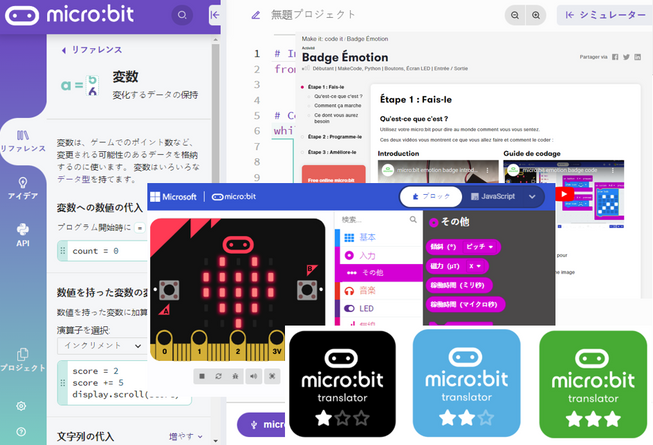Collapse the sidebar with the arrow-to-bar icon

click(x=215, y=15)
